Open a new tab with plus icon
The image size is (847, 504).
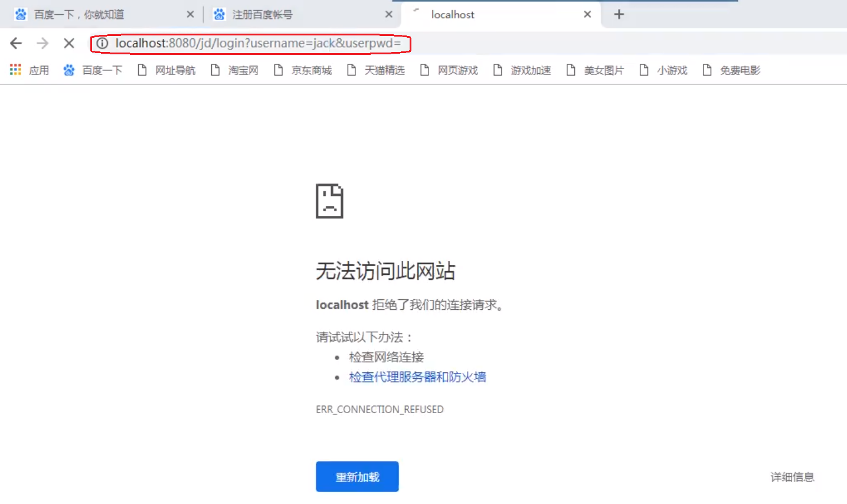(619, 14)
